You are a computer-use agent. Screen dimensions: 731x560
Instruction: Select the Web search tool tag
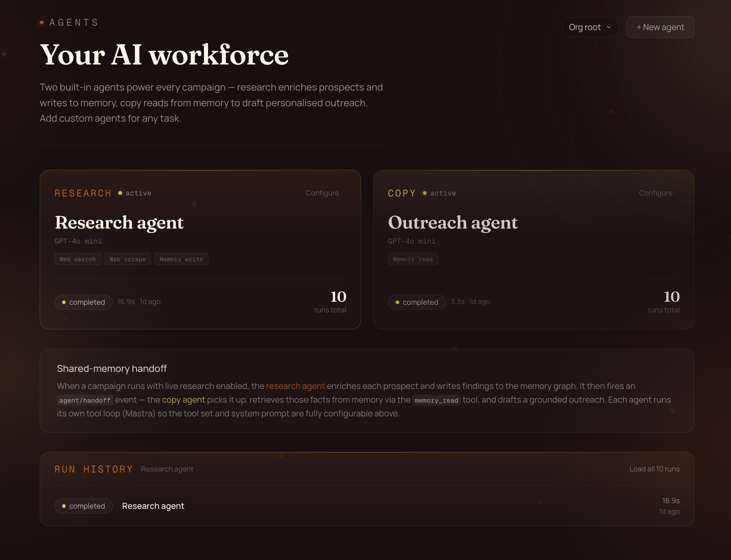point(78,259)
